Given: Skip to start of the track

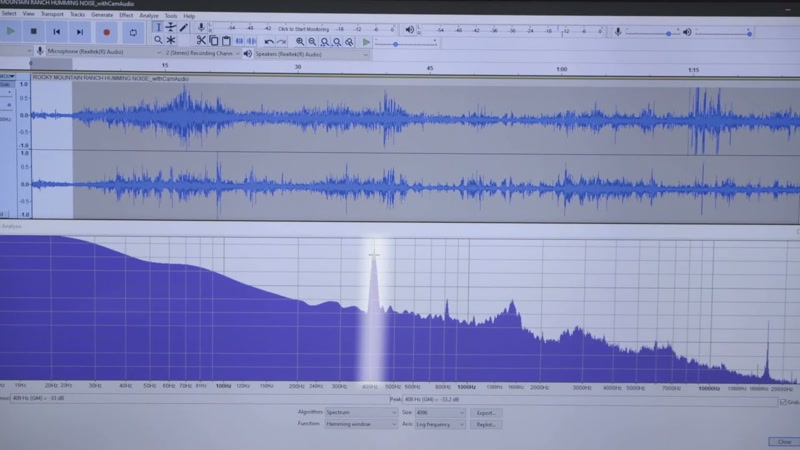Looking at the screenshot, I should (x=57, y=32).
